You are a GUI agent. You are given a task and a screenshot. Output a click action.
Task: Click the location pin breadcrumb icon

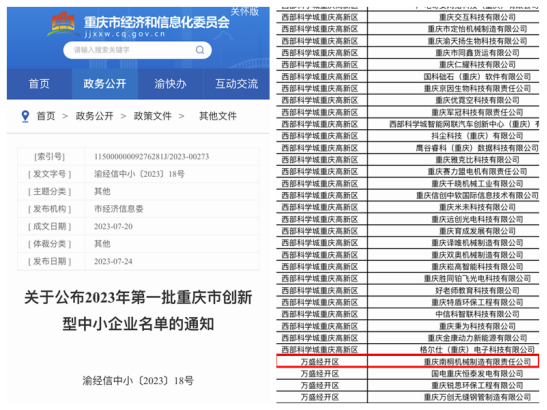pos(25,116)
